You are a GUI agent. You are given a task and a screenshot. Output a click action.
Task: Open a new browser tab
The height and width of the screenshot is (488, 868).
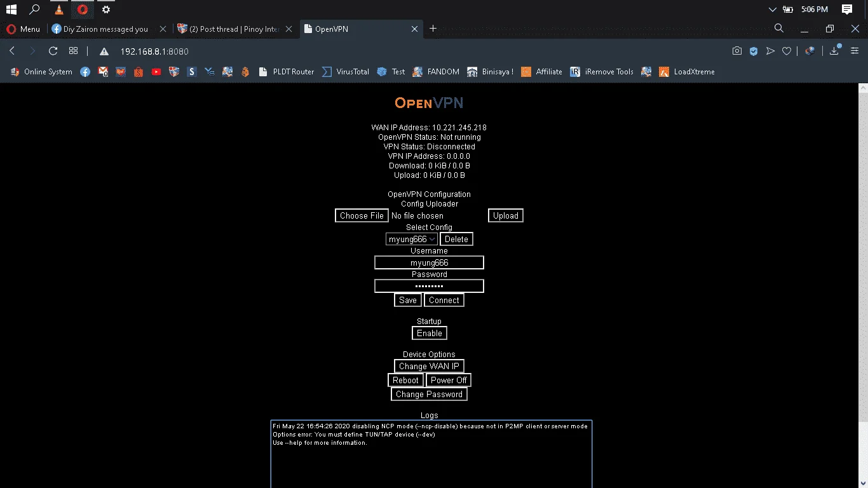coord(433,29)
